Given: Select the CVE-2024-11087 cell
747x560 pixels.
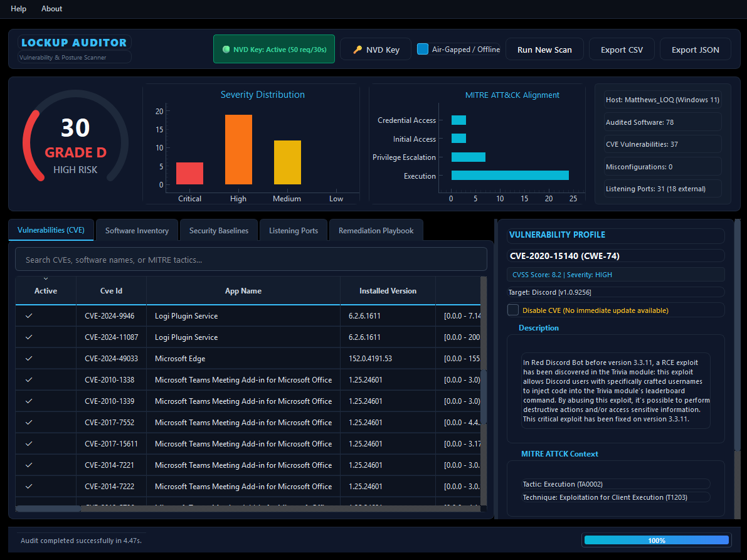Looking at the screenshot, I should pyautogui.click(x=111, y=337).
